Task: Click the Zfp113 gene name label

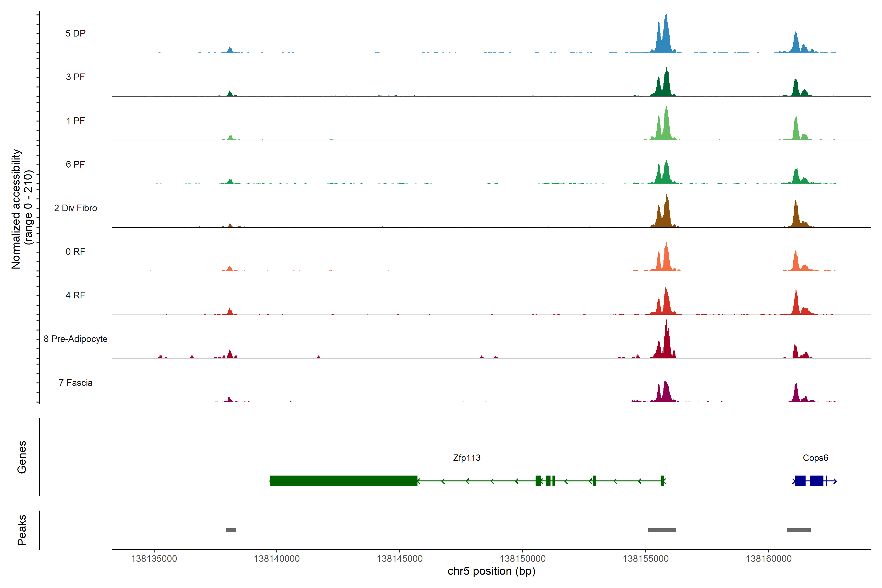Action: [x=466, y=457]
